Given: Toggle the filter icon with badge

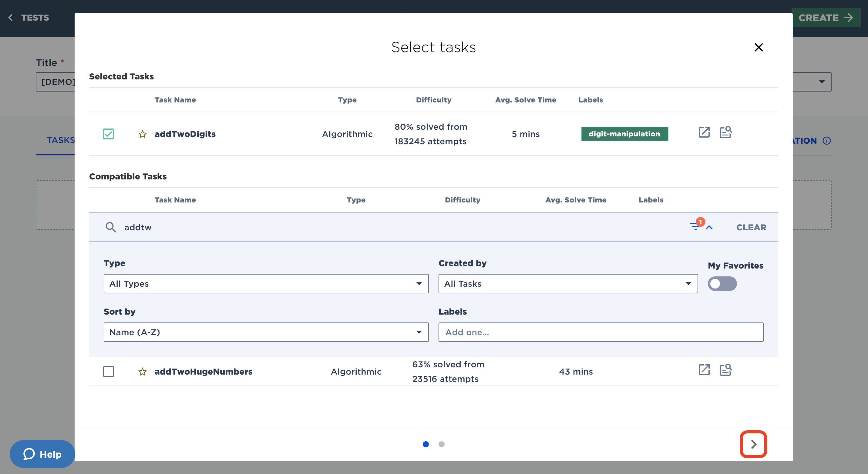Looking at the screenshot, I should 696,225.
